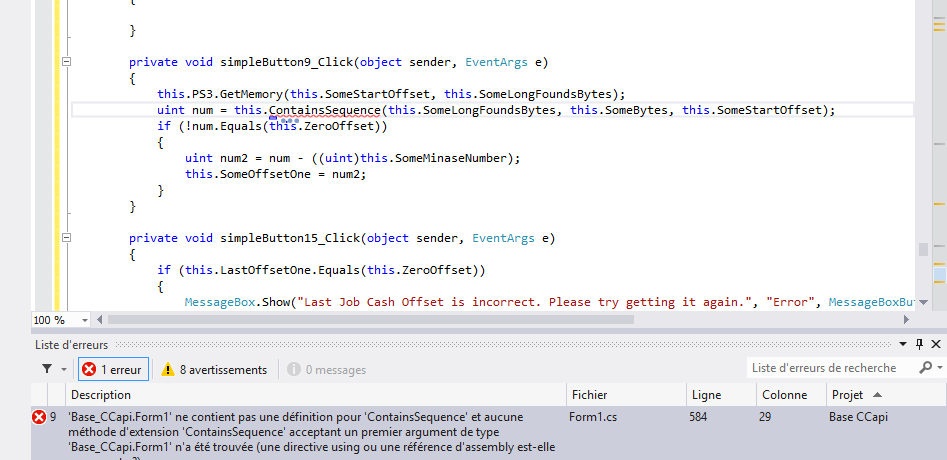Screen dimensions: 947x460
Task: Click the vertical scrollbar down arrow
Action: 923,304
